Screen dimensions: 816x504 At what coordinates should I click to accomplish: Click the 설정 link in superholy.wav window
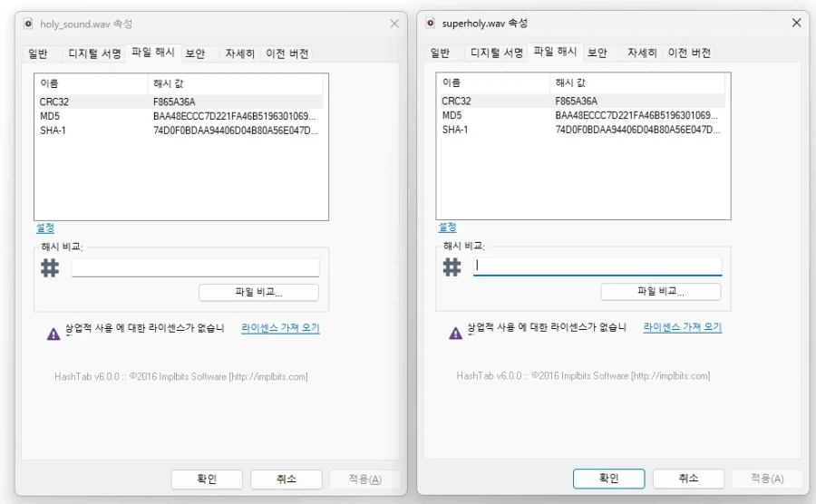click(x=448, y=227)
